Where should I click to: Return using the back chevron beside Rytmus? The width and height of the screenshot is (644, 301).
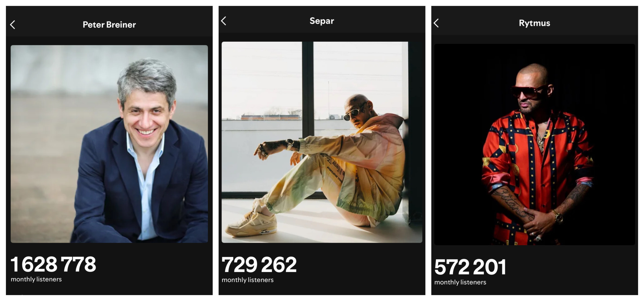coord(436,23)
